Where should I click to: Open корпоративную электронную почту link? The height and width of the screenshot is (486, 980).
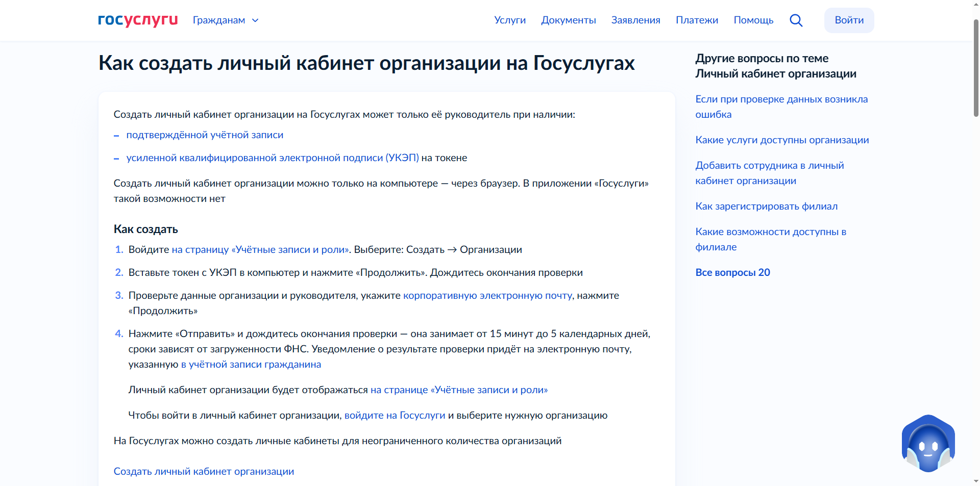tap(487, 295)
